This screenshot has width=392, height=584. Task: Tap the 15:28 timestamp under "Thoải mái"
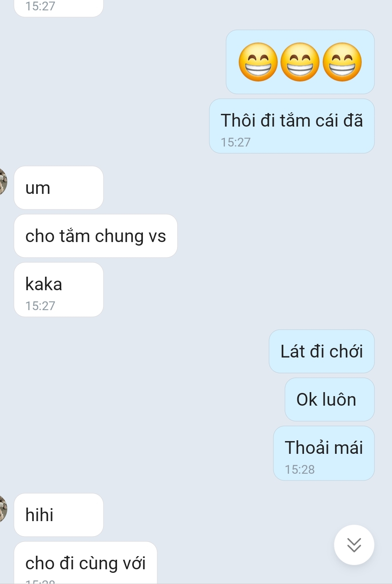[x=300, y=469]
